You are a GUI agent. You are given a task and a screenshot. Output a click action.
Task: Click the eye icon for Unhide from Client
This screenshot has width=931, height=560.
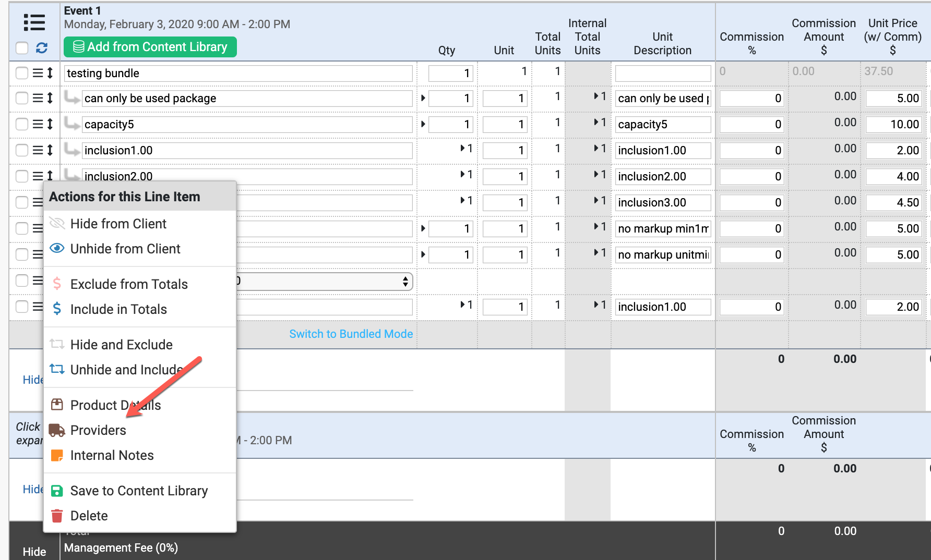[57, 248]
